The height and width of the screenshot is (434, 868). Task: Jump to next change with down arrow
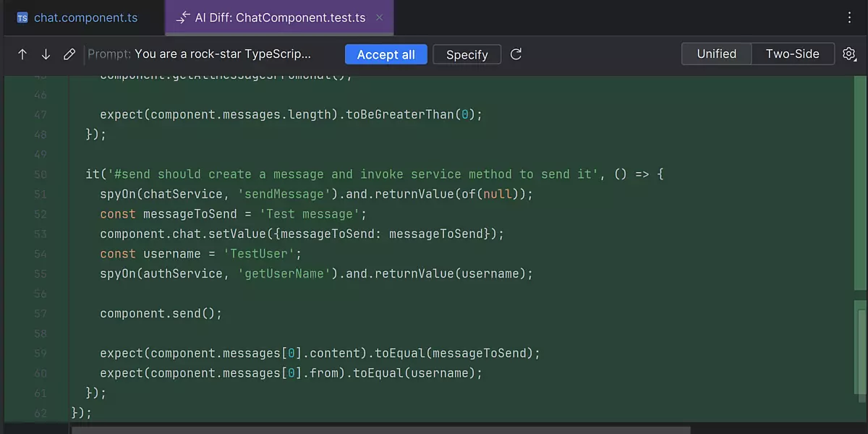click(x=46, y=54)
